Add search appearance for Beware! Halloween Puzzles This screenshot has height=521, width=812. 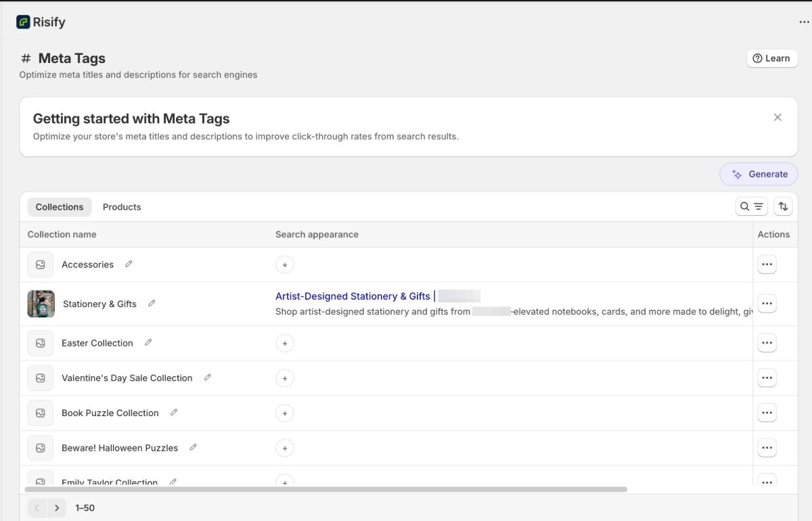pyautogui.click(x=285, y=448)
